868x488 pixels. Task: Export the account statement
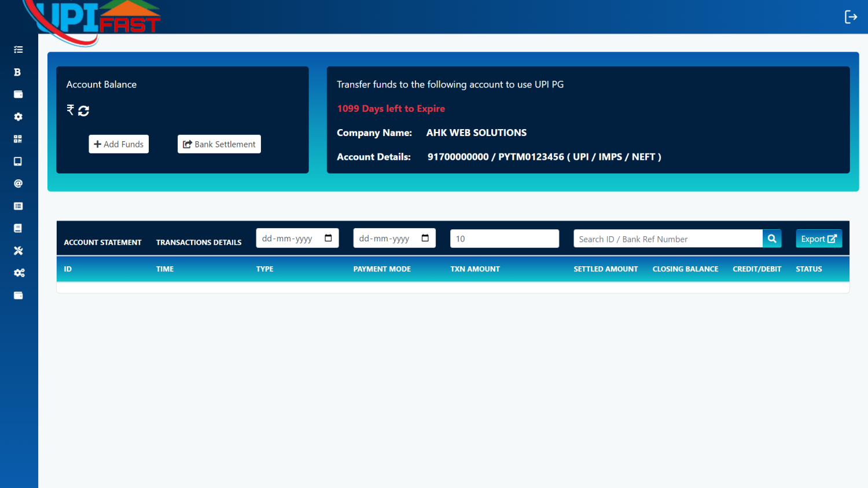pos(818,239)
